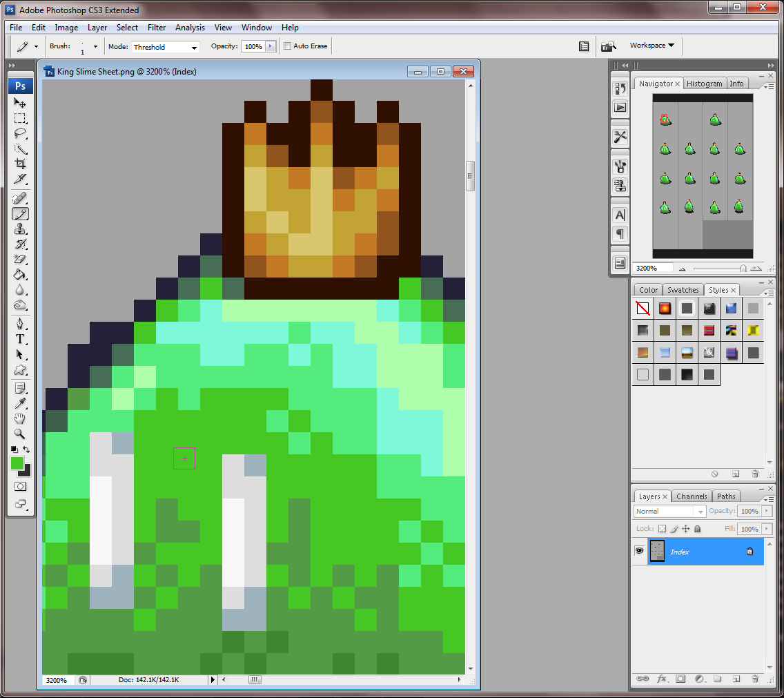Screen dimensions: 784x698
Task: Delete layer with trash icon
Action: coord(755,679)
